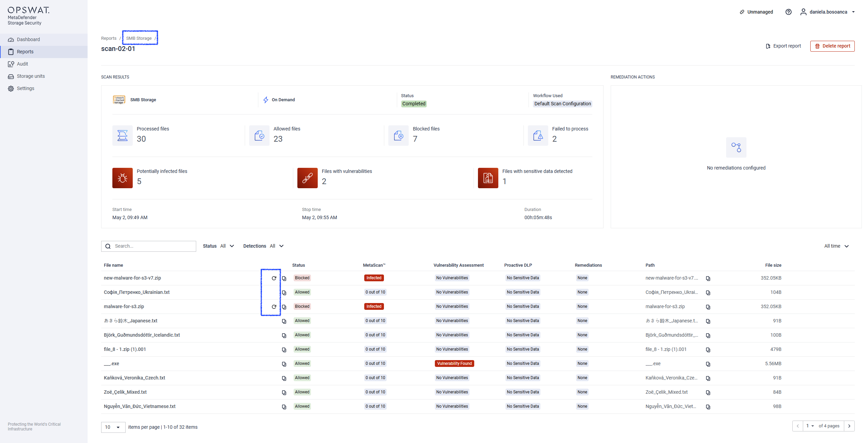
Task: Copy the Kaňková Czech.txt file name
Action: tap(284, 378)
